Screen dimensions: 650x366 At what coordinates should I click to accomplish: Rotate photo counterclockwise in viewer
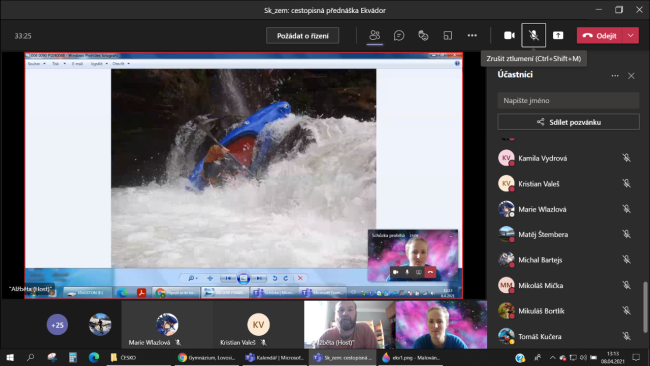274,278
